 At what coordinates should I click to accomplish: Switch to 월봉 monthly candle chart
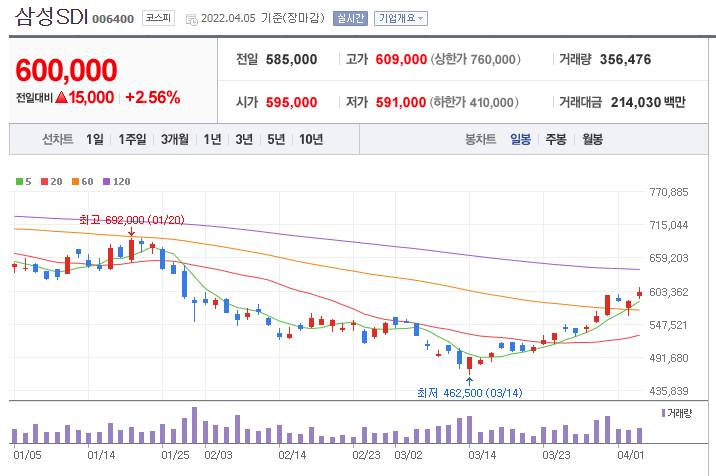pos(592,139)
